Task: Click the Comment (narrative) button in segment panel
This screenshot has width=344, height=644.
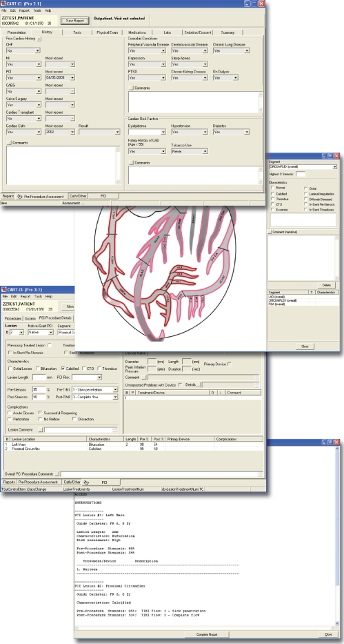Action: pyautogui.click(x=270, y=232)
